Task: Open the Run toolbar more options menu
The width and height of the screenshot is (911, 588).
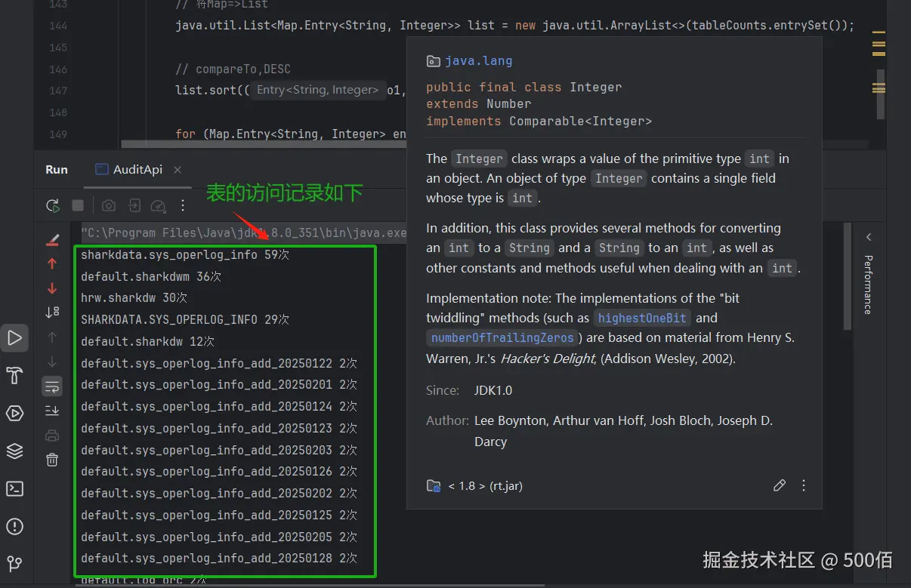Action: coord(183,205)
